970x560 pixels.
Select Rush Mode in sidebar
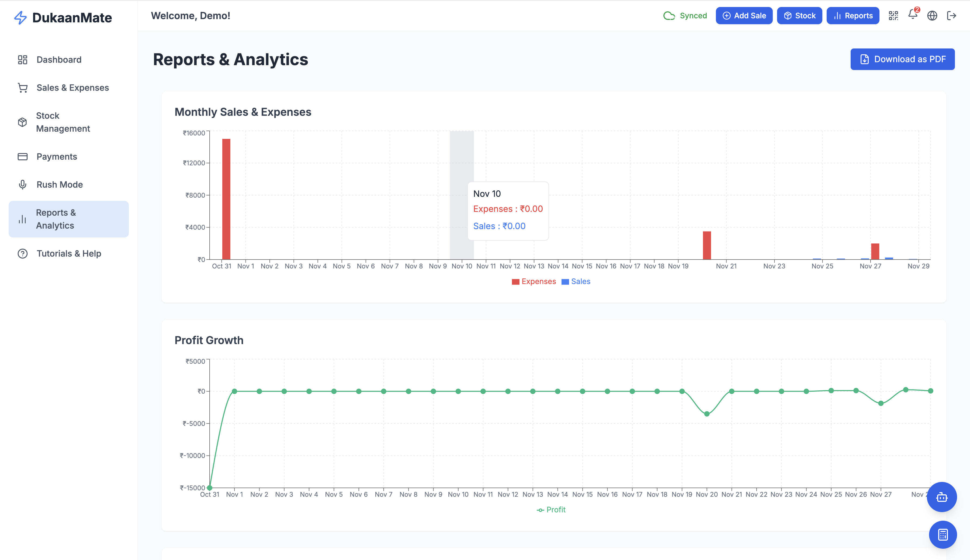tap(60, 185)
